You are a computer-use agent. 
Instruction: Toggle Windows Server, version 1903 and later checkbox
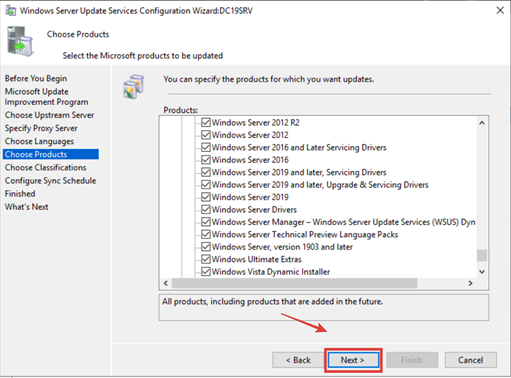point(206,247)
